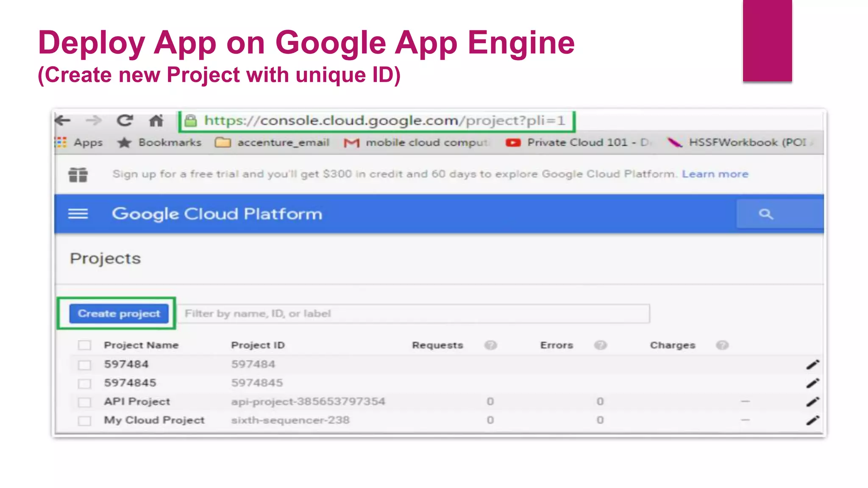The image size is (868, 488).
Task: Toggle the select-all projects checkbox
Action: point(84,345)
